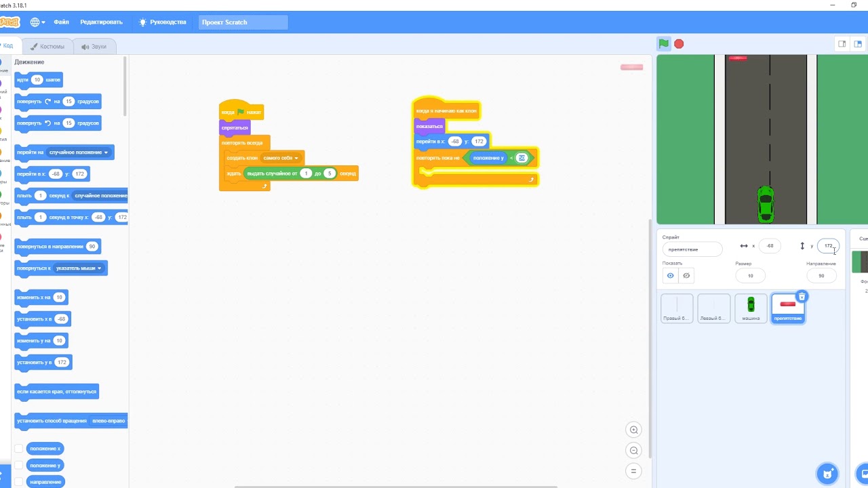This screenshot has height=488, width=868.
Task: Edit the project title field Проект Scratch
Action: [243, 22]
